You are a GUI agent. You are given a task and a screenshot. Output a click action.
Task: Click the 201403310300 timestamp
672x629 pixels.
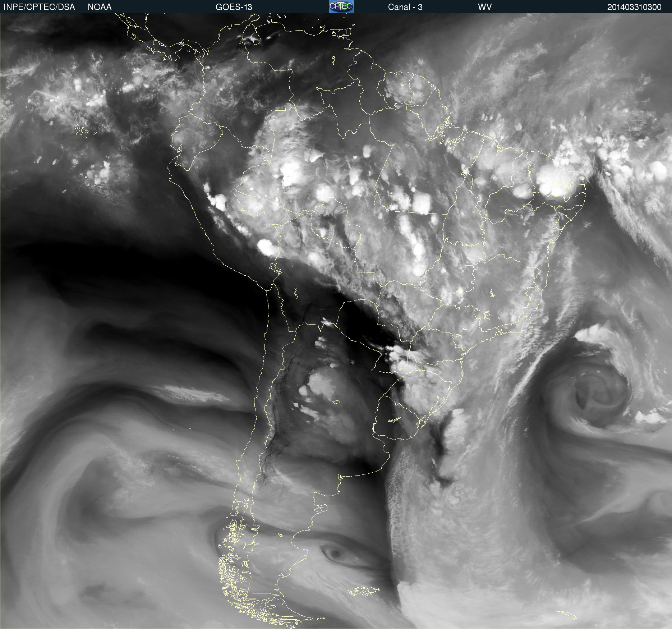point(634,7)
